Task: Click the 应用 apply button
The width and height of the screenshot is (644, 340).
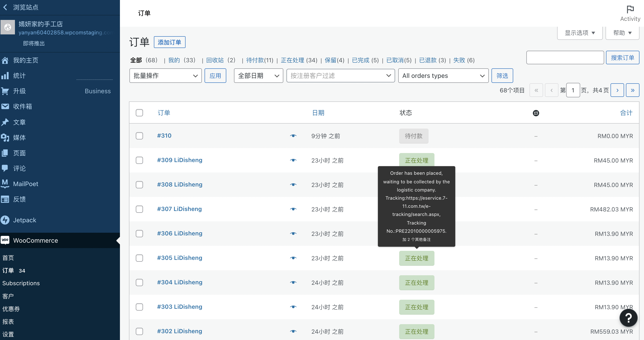Action: 215,76
